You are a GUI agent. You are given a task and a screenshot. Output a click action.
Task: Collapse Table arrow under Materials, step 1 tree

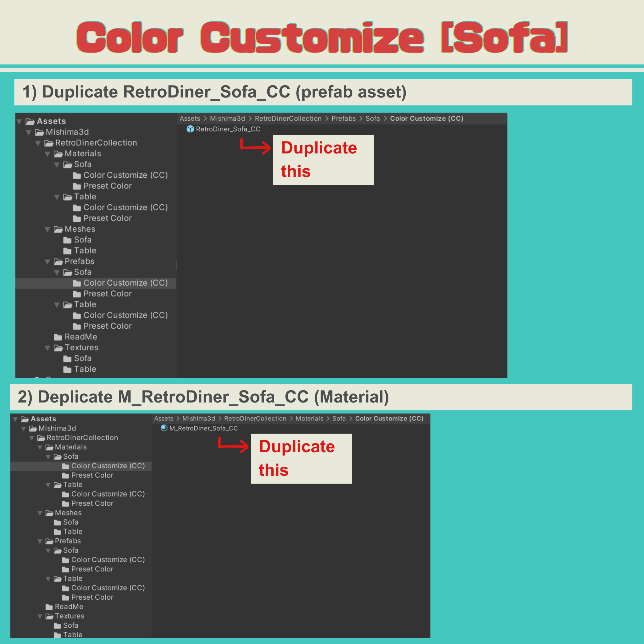click(57, 197)
